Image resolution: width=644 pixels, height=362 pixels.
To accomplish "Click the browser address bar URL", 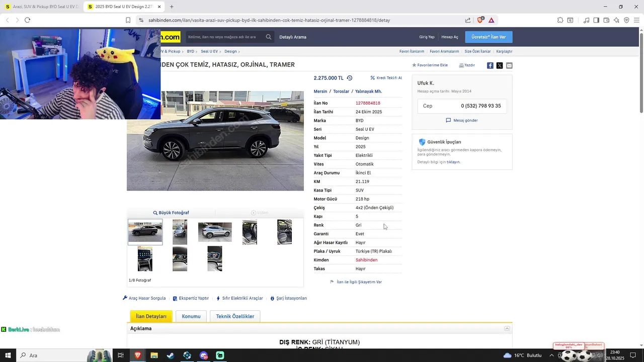I will pos(269,20).
